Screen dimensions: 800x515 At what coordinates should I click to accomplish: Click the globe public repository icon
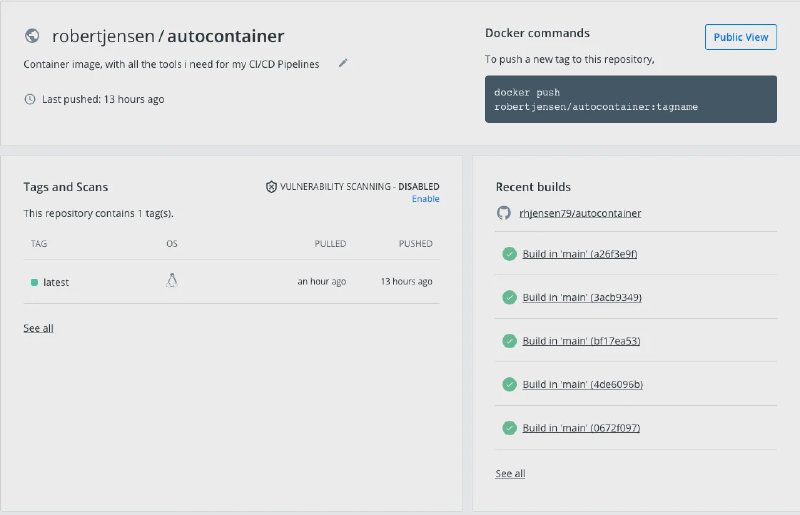point(32,36)
